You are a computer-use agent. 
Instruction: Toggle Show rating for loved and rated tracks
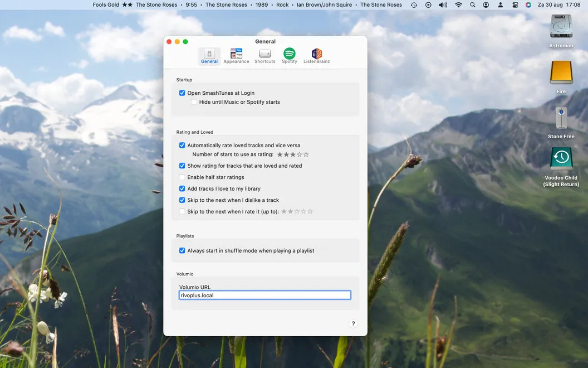182,166
